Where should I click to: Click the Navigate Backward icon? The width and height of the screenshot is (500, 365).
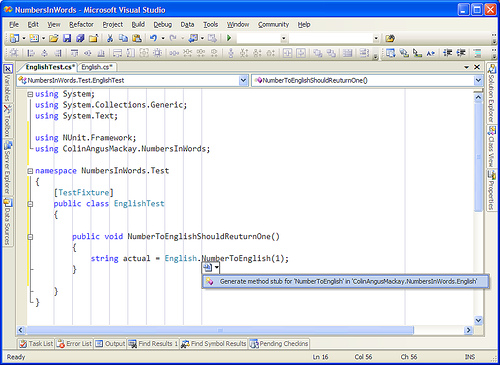pos(193,38)
